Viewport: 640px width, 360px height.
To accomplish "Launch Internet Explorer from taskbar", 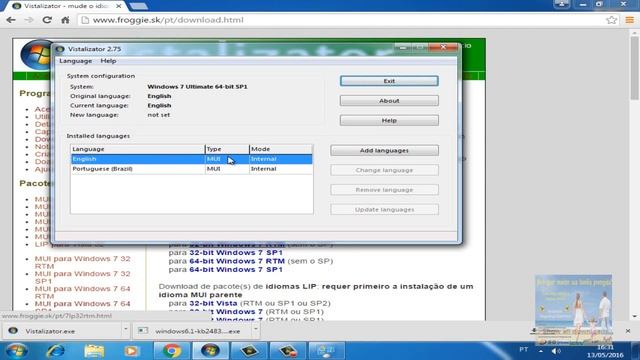I will (56, 351).
